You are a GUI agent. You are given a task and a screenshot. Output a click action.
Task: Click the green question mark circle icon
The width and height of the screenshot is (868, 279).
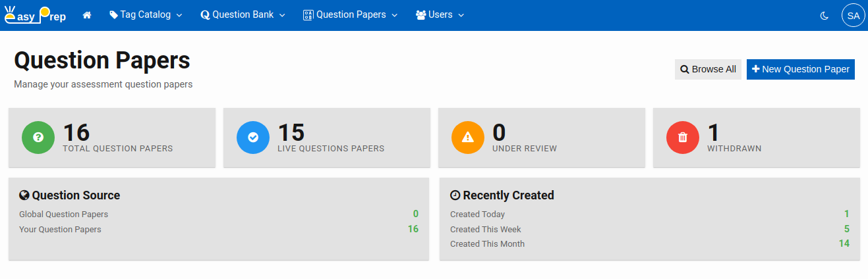(38, 138)
